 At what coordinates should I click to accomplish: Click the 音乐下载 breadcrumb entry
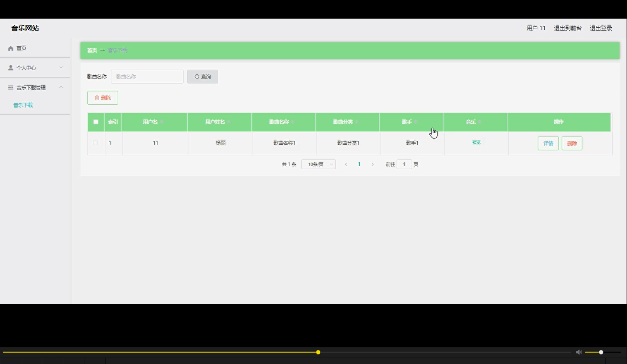[117, 50]
